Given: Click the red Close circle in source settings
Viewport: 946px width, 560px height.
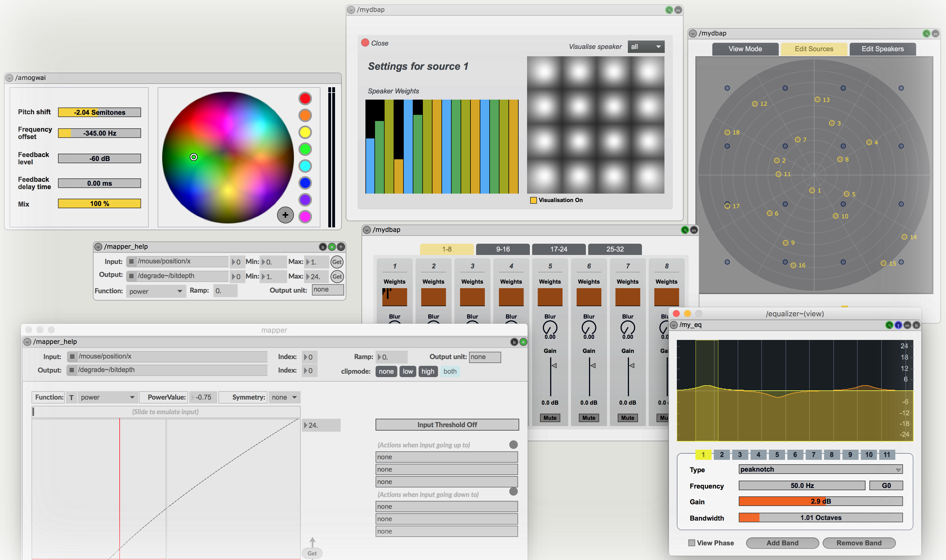Looking at the screenshot, I should 365,43.
